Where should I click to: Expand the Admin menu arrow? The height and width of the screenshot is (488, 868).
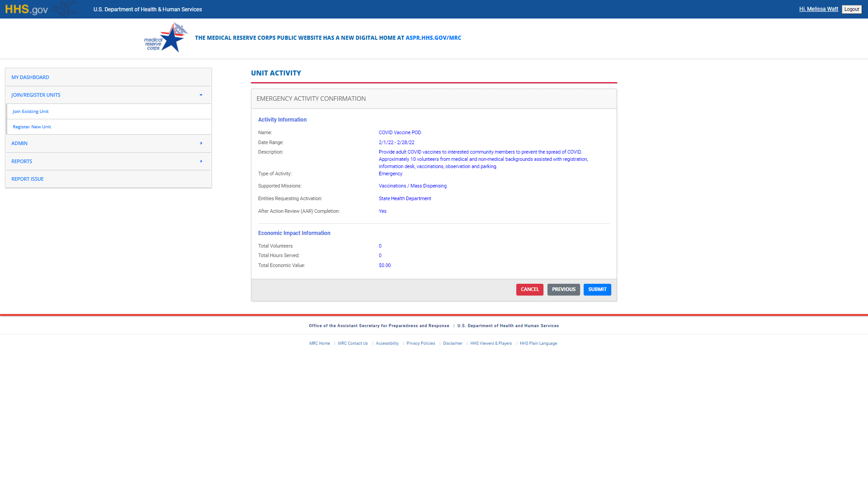tap(201, 143)
